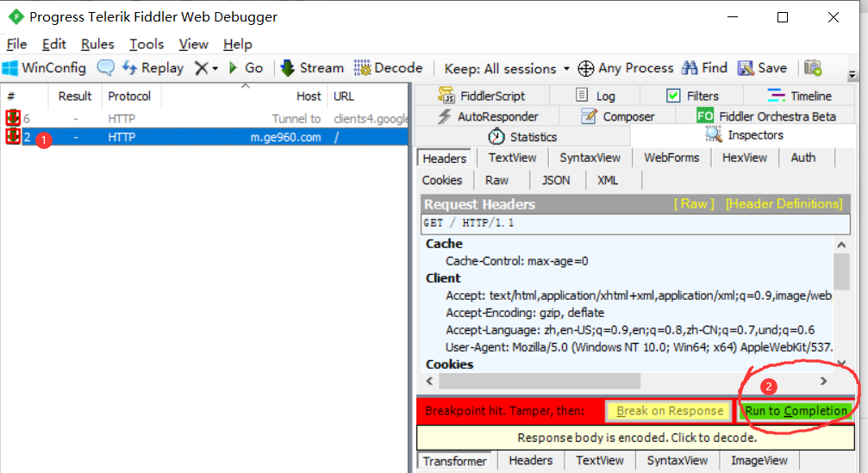Click the Find binoculars icon
The width and height of the screenshot is (868, 473).
point(690,68)
